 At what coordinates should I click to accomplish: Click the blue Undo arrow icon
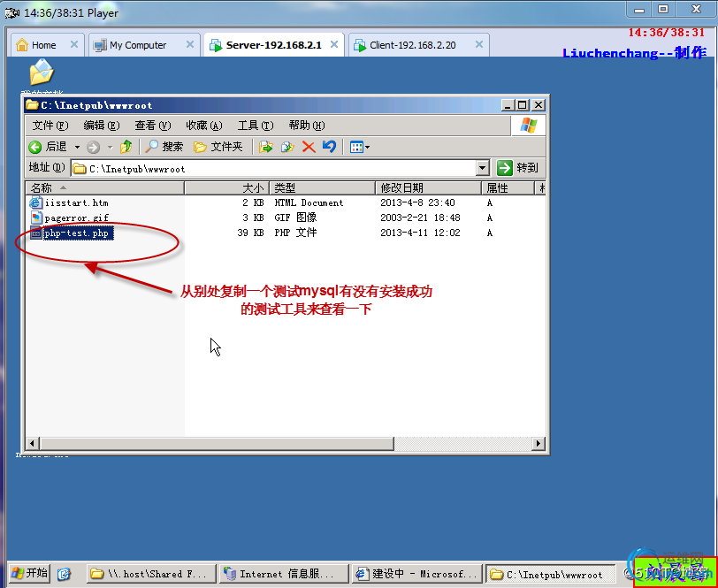point(329,147)
